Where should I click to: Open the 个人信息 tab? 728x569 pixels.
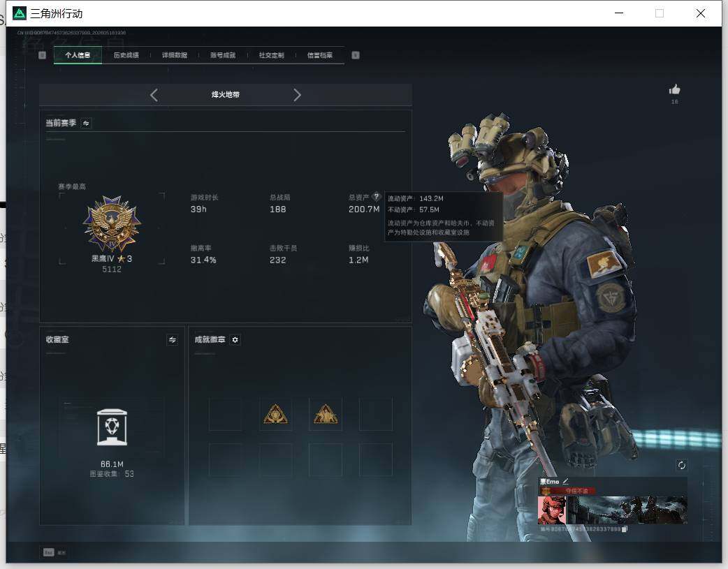pyautogui.click(x=78, y=55)
